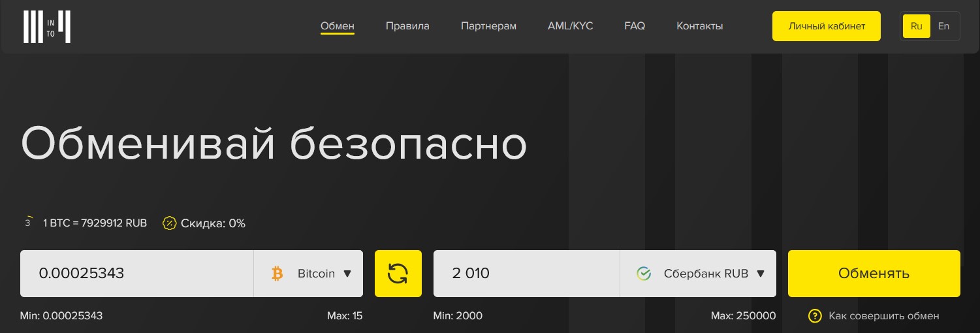
Task: Click the Обменивай безопасно headline
Action: tap(274, 142)
